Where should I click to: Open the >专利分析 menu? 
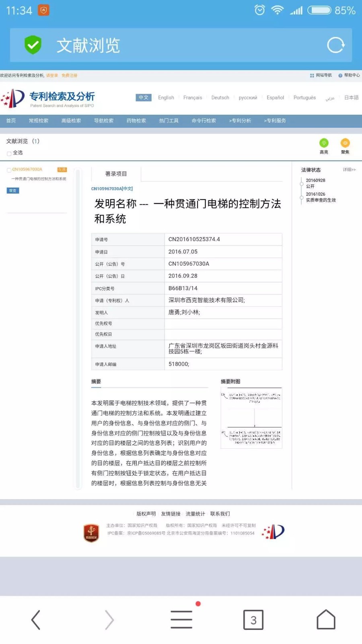coord(240,121)
